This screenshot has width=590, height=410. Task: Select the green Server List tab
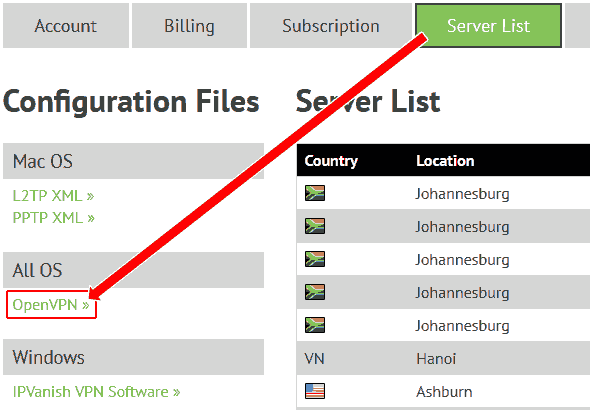point(488,26)
